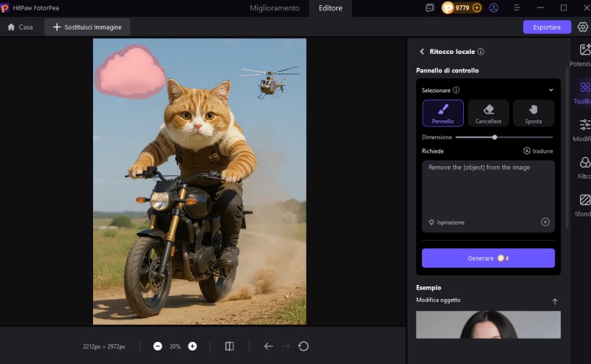Click the Modifica oggetto example thumbnail

(488, 324)
